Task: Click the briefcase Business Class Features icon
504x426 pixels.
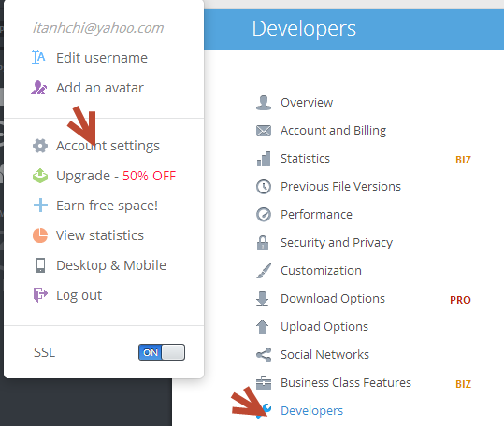Action: tap(264, 383)
